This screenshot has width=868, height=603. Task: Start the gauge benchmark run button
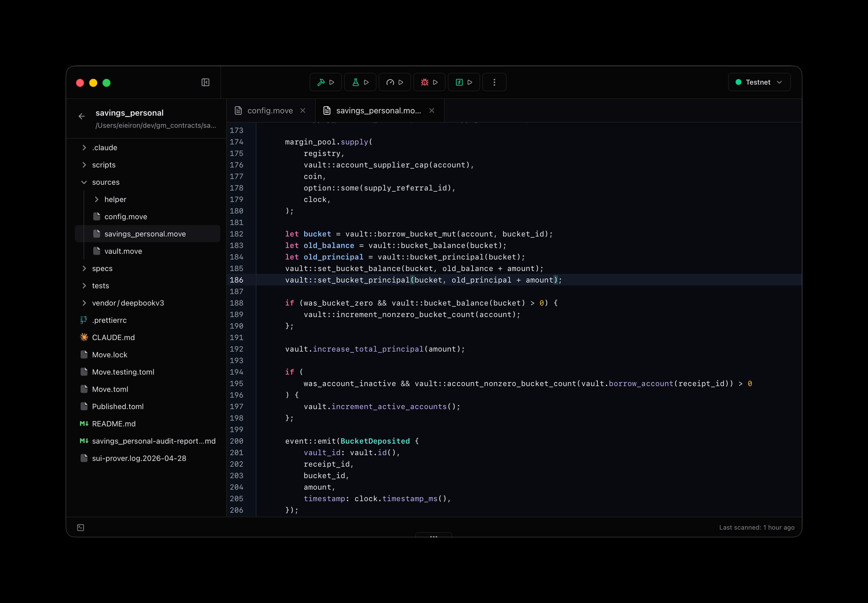tap(395, 82)
